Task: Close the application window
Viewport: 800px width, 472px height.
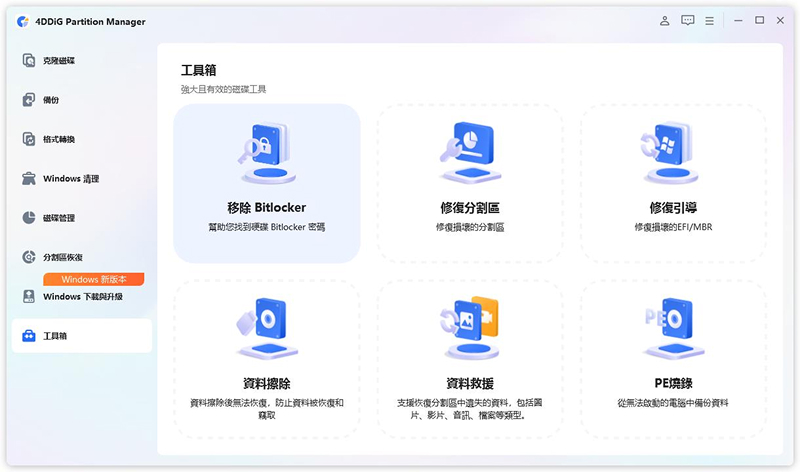Action: (x=780, y=20)
